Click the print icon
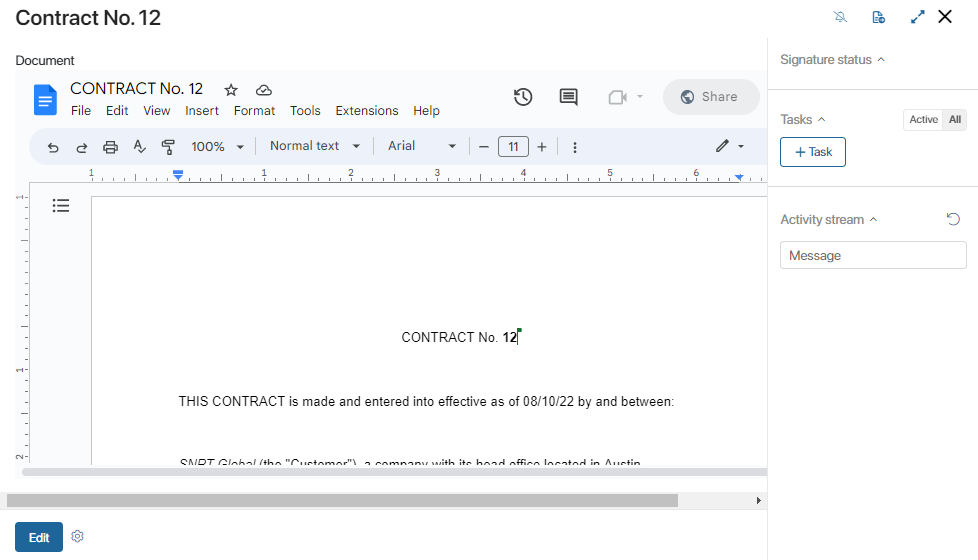 click(110, 147)
